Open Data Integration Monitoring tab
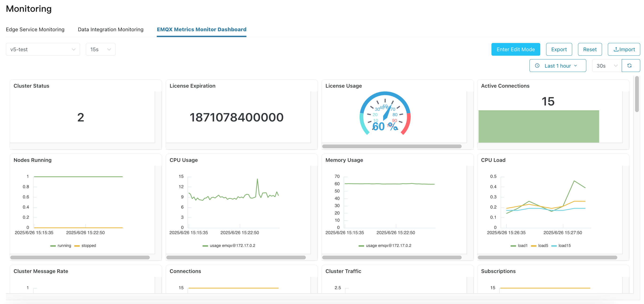 (x=111, y=30)
